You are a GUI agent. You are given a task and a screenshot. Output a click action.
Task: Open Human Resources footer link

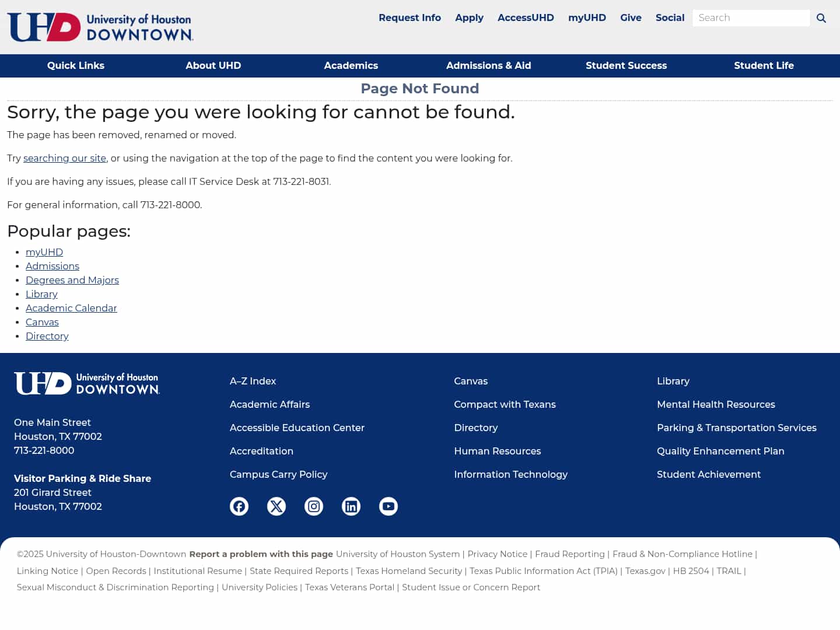(x=498, y=451)
